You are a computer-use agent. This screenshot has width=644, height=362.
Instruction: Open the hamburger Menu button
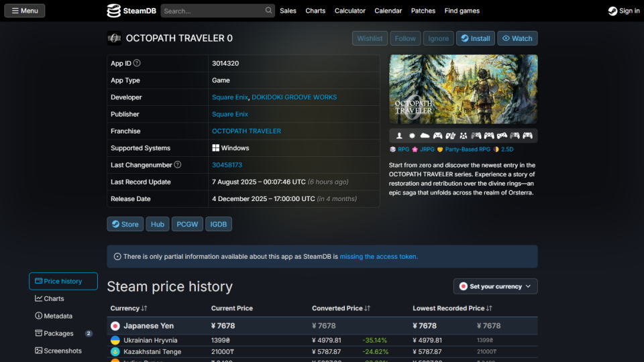coord(25,11)
